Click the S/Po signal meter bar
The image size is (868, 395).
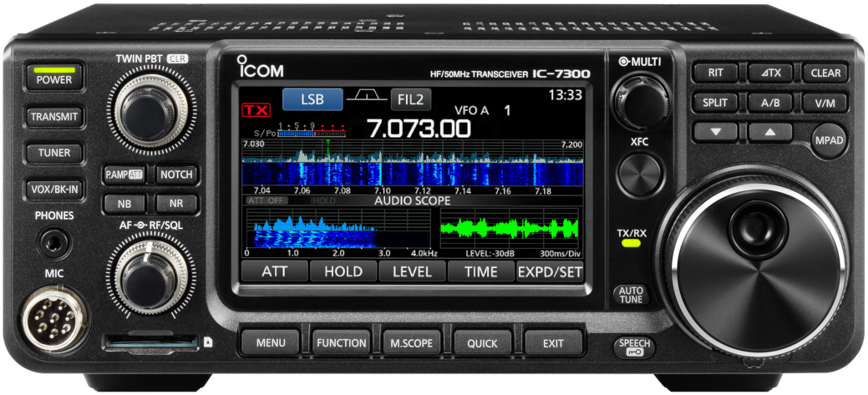click(312, 134)
